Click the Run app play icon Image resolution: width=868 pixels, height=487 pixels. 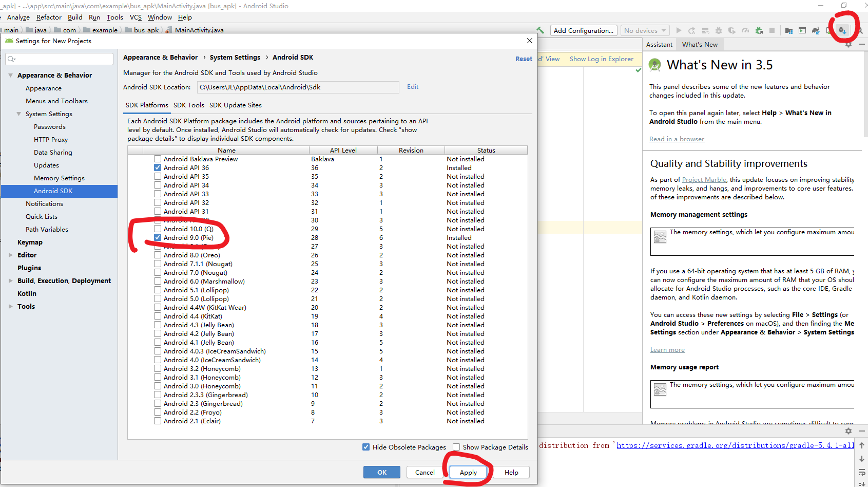click(x=679, y=30)
